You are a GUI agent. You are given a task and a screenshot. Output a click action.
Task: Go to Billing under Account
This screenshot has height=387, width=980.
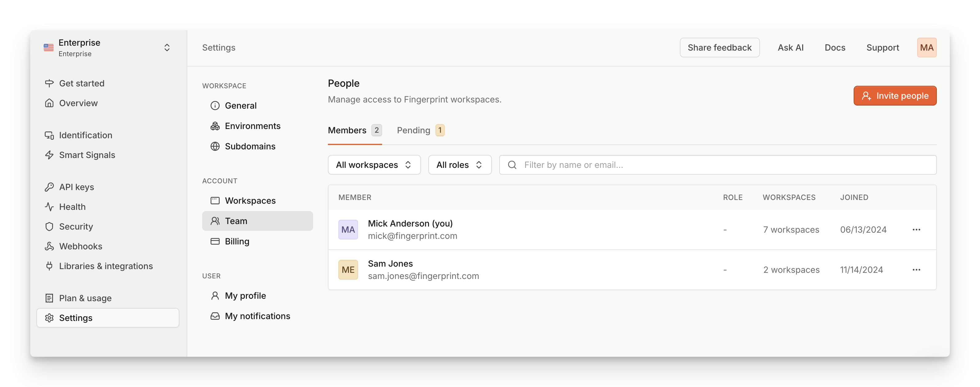tap(237, 241)
